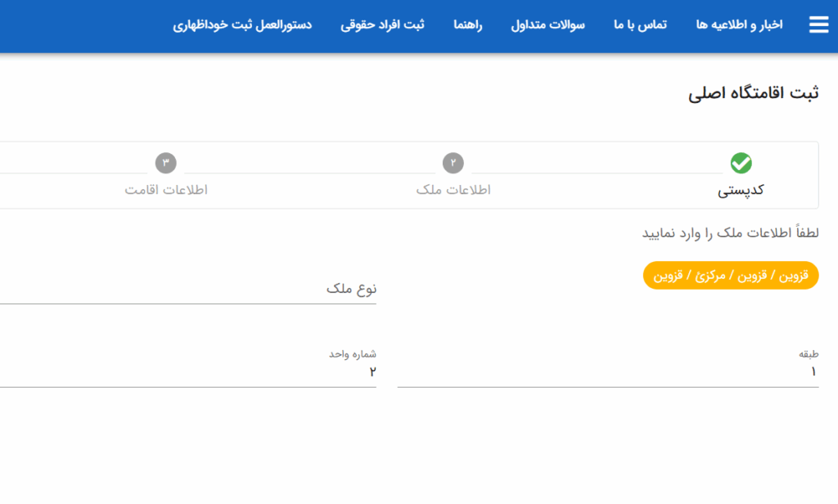This screenshot has width=838, height=504.
Task: Expand the 'نوع ملک' dropdown
Action: point(188,290)
